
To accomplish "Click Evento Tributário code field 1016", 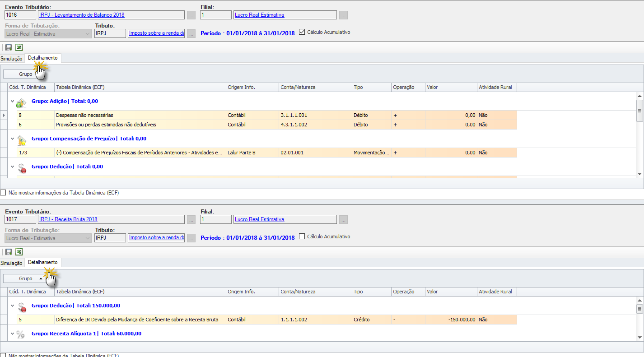I will pos(20,15).
